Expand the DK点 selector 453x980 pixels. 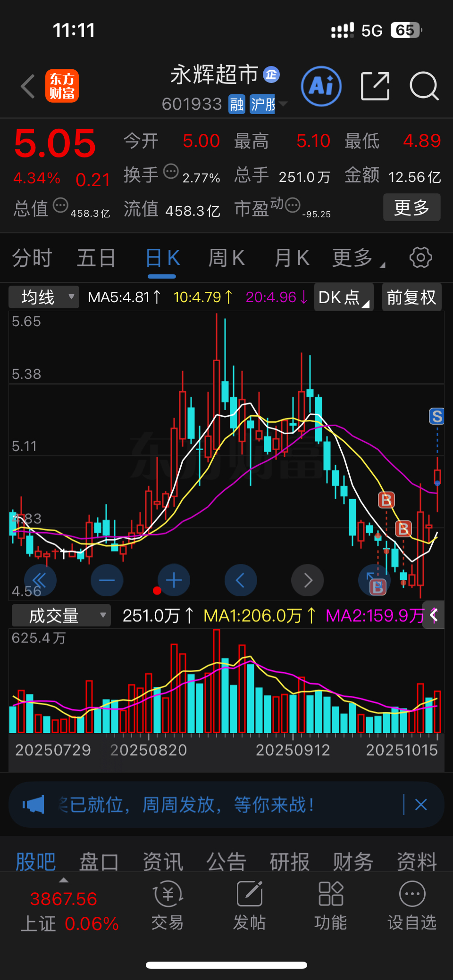(x=344, y=297)
